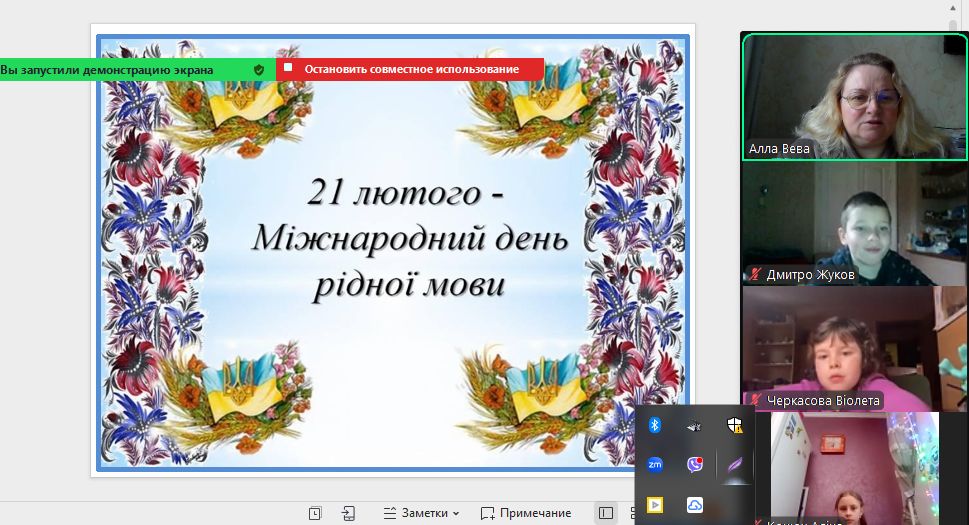Screen dimensions: 969x525
Task: Open the cloud sync tray icon
Action: [x=695, y=504]
